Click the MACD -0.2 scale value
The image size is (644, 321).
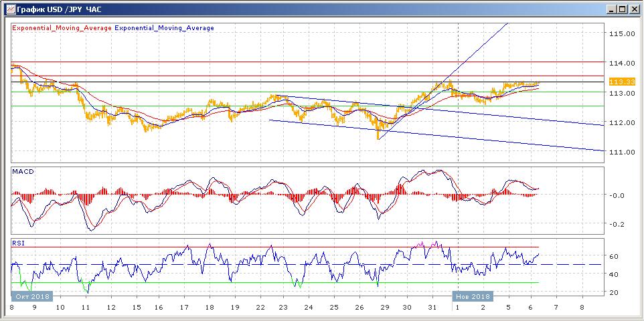[616, 224]
